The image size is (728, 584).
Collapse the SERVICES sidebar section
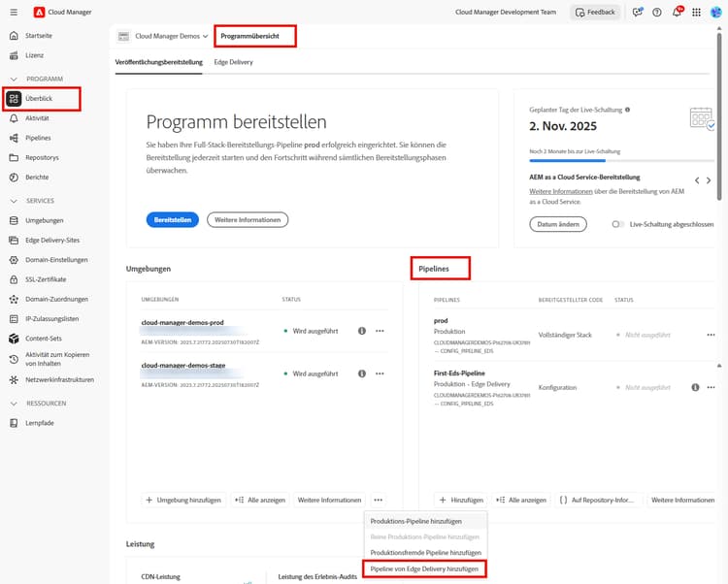click(14, 201)
